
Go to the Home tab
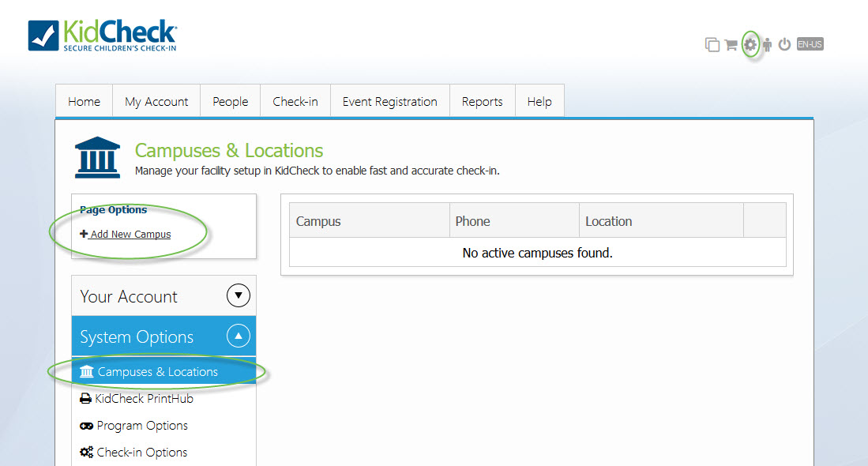(x=85, y=101)
